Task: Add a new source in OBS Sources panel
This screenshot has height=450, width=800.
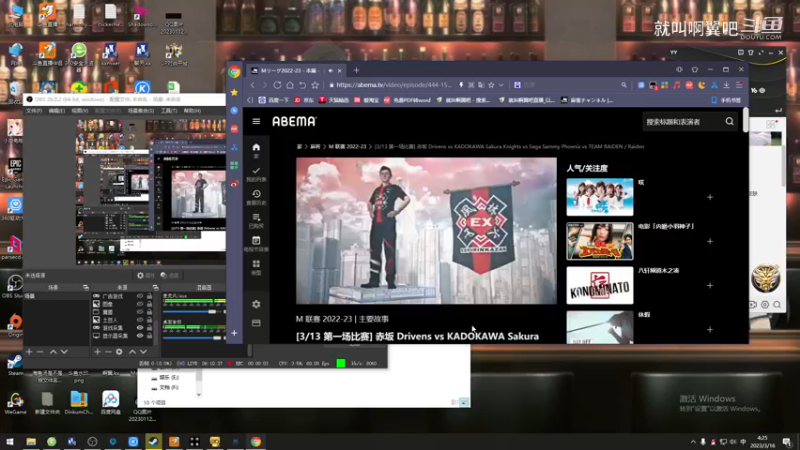Action: coord(97,352)
